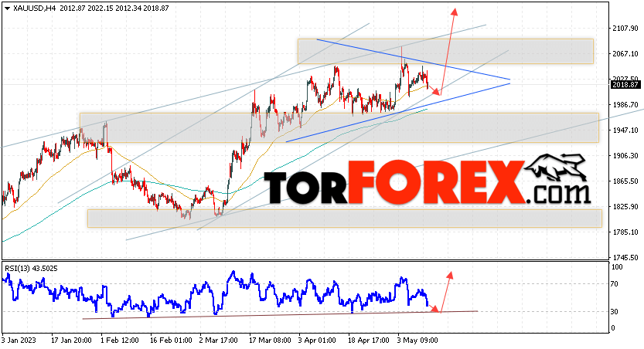Select the 2 Mar 17:00 date label
Viewport: 644px width, 349px height.
219,341
